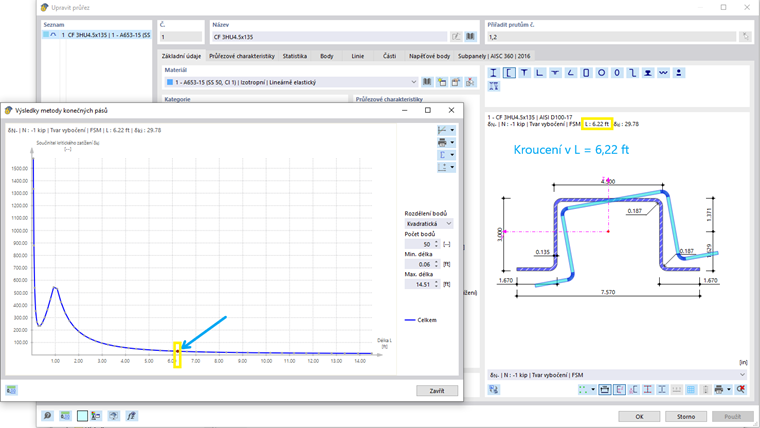
Task: Click the Název section name field
Action: [330, 37]
